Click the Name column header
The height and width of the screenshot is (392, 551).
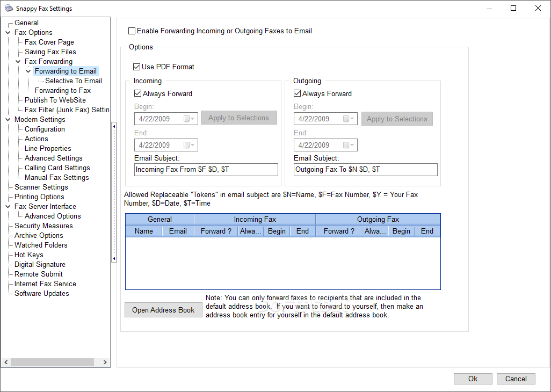[x=144, y=231]
